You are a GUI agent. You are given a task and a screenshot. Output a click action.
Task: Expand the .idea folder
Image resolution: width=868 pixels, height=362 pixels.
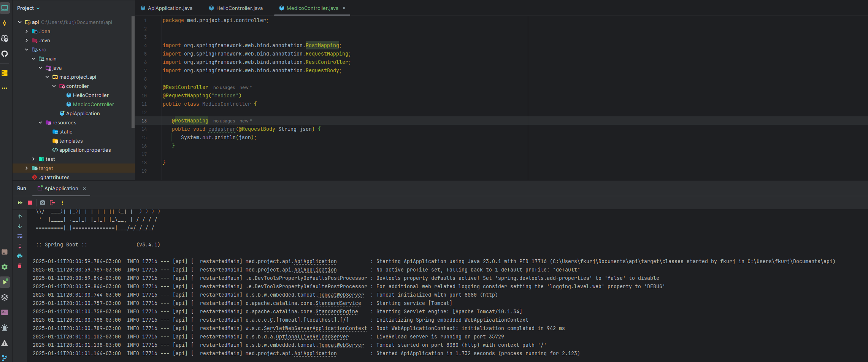pos(27,31)
